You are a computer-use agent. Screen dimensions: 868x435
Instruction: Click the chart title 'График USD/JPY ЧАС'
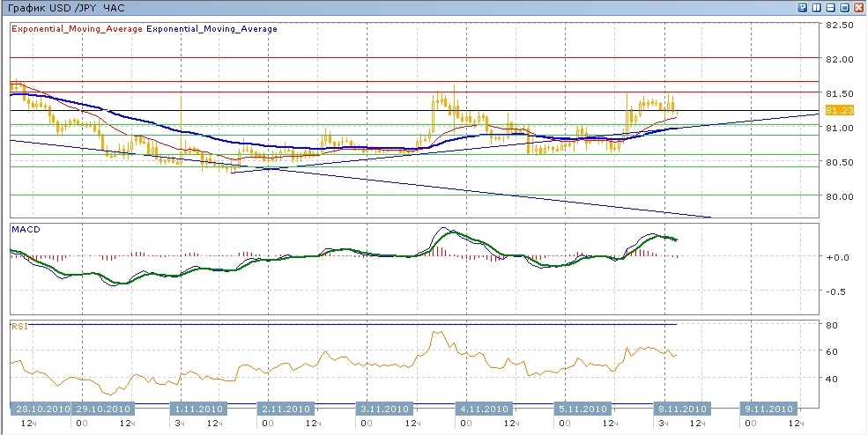click(66, 7)
